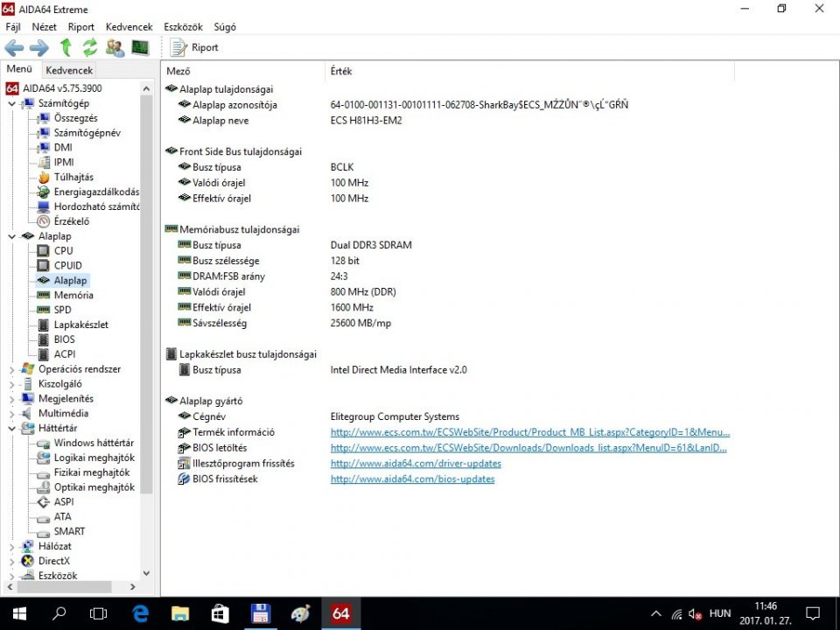Expand the Kiszolgáló node

click(x=11, y=384)
